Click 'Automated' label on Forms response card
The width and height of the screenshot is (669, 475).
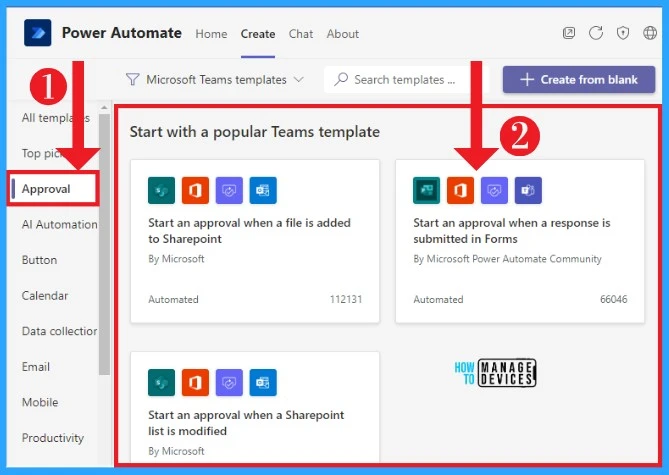(x=438, y=300)
